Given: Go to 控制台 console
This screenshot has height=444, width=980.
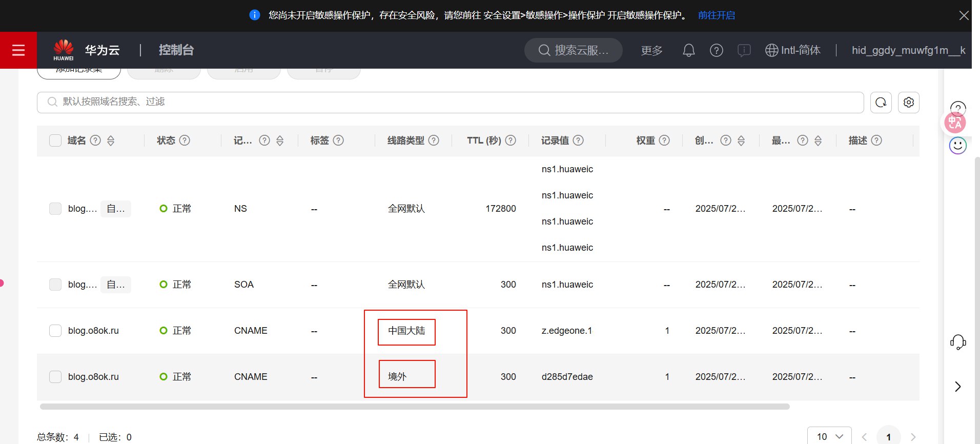Looking at the screenshot, I should [x=176, y=50].
